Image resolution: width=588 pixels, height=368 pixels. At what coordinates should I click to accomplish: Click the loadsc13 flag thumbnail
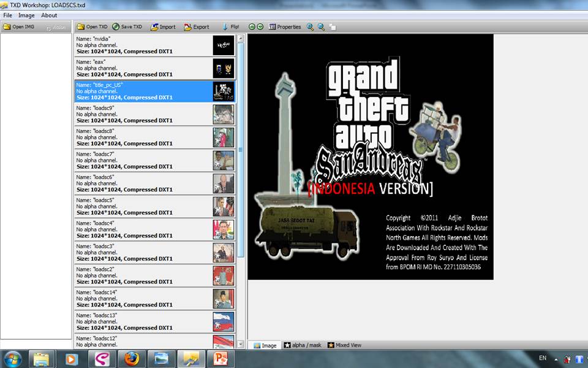point(224,322)
